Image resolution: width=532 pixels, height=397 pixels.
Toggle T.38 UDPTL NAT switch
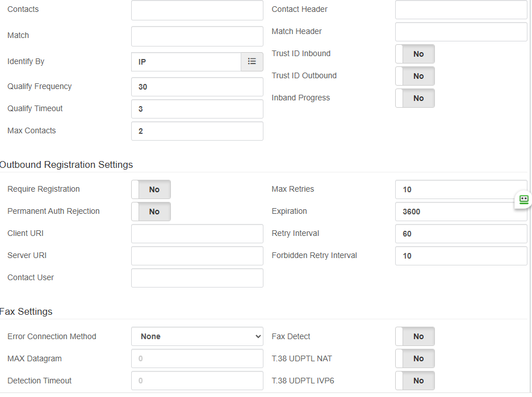[414, 358]
